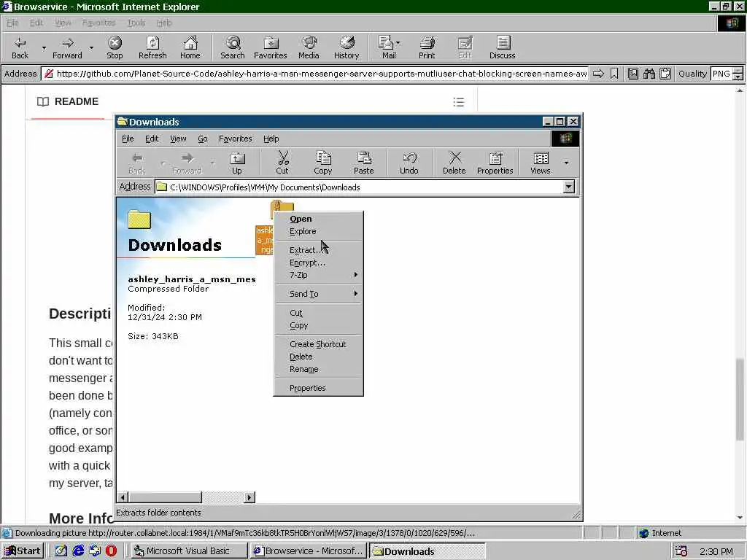Open the Search pane in Internet Explorer

click(x=233, y=47)
